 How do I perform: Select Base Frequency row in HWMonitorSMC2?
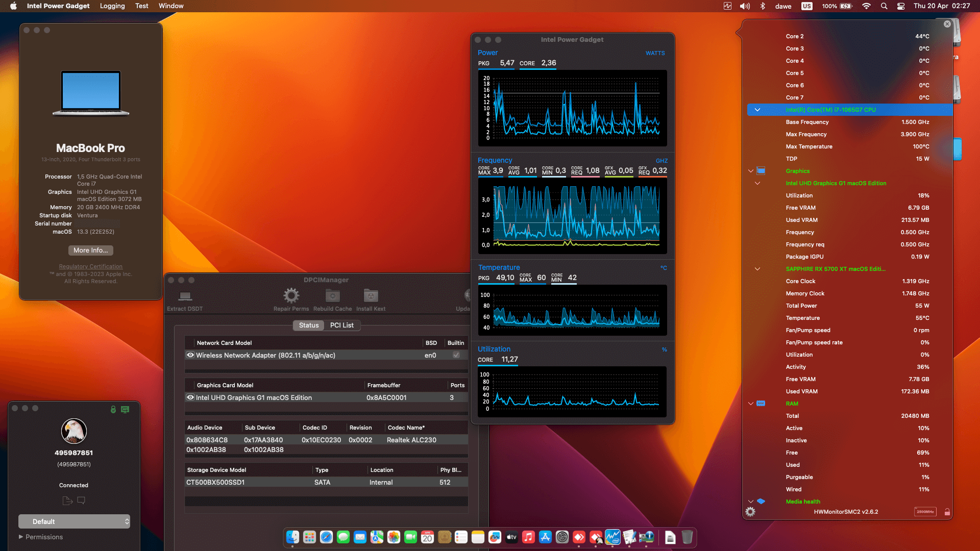pyautogui.click(x=850, y=122)
